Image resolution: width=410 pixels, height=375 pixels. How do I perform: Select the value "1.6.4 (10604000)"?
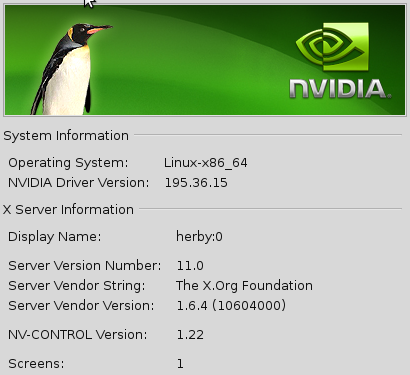coord(231,306)
